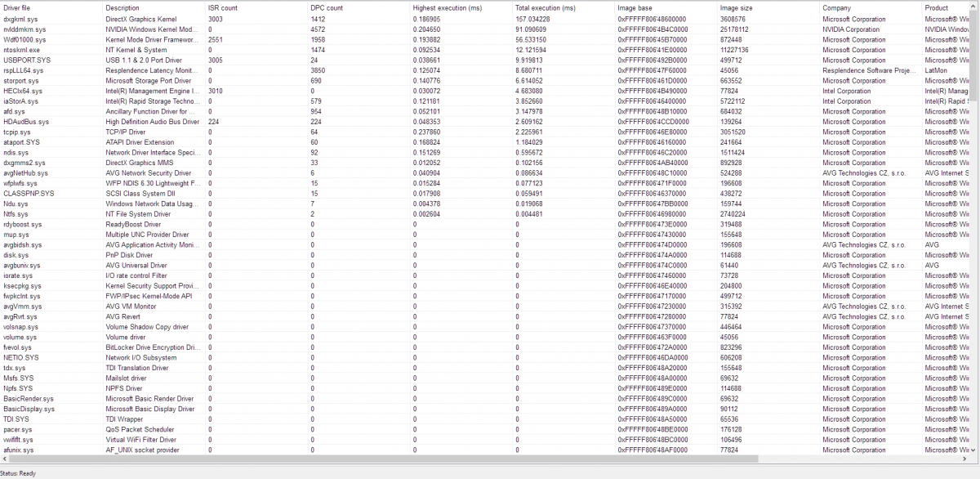Click the Image base column header
The image size is (980, 479).
tap(665, 7)
